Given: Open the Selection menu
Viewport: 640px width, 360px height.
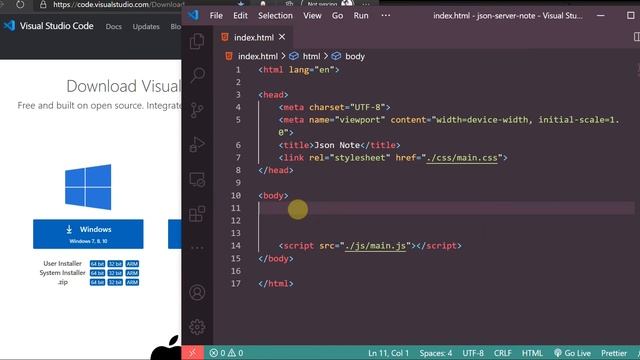Looking at the screenshot, I should [275, 16].
